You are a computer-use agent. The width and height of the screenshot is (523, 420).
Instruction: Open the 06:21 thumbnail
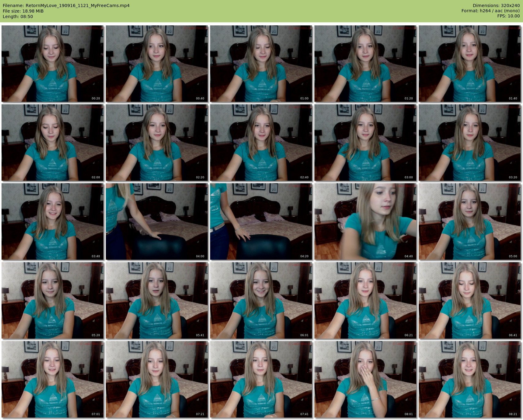click(365, 300)
